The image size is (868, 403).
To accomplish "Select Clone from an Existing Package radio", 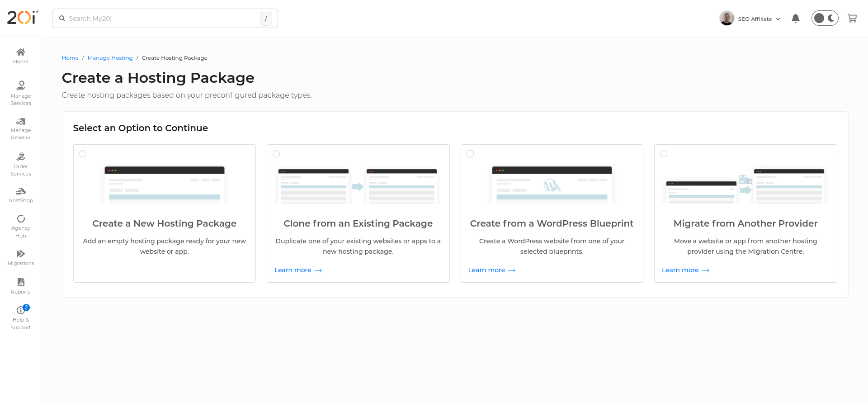I will (276, 154).
